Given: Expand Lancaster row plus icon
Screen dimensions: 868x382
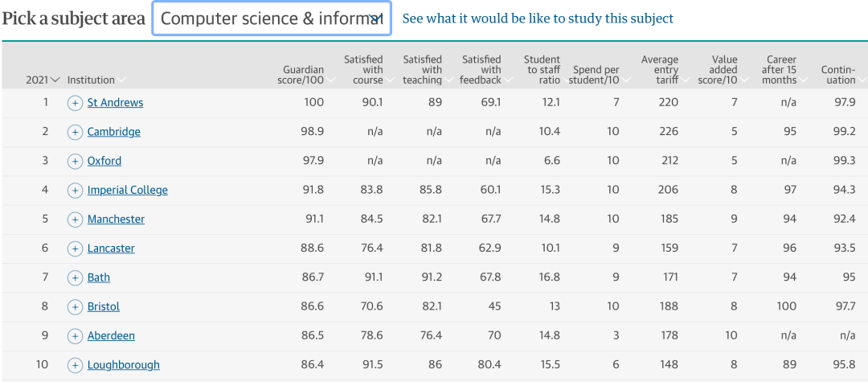Looking at the screenshot, I should (75, 249).
